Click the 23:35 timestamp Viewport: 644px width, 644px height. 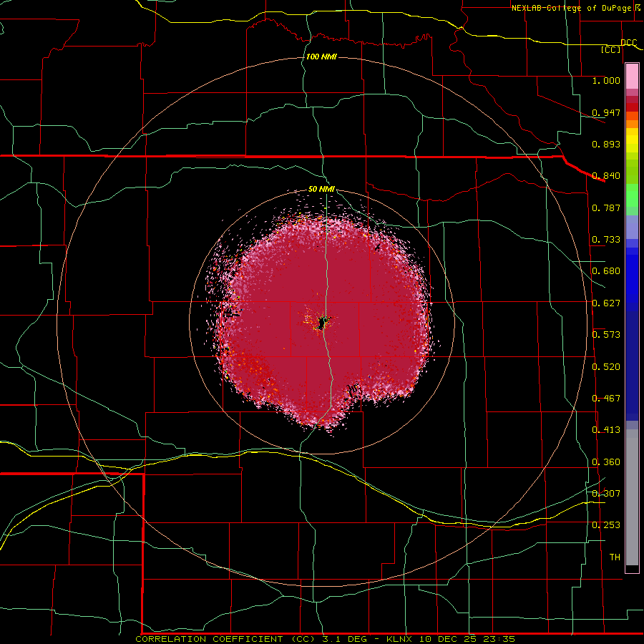pos(499,639)
